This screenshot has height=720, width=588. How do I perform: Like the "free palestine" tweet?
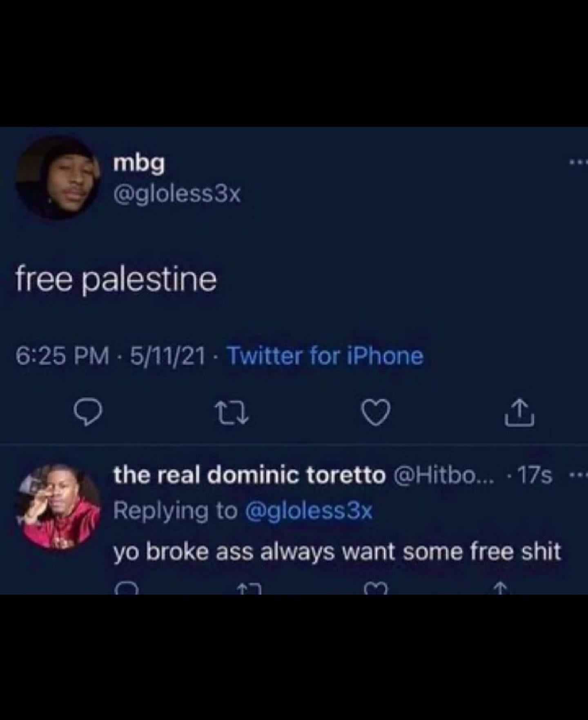[376, 413]
